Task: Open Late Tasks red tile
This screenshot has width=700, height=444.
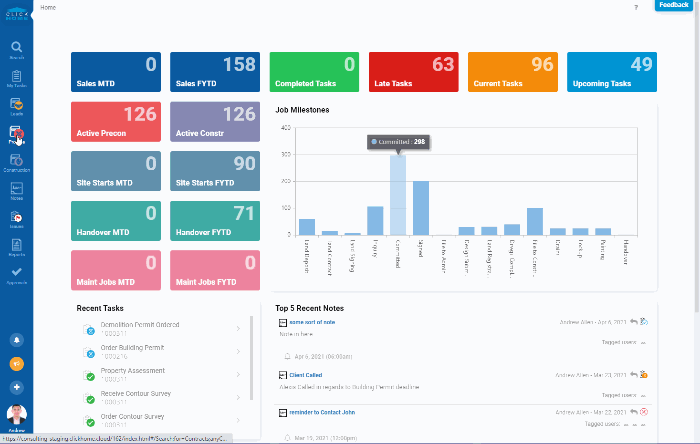Action: coord(414,72)
